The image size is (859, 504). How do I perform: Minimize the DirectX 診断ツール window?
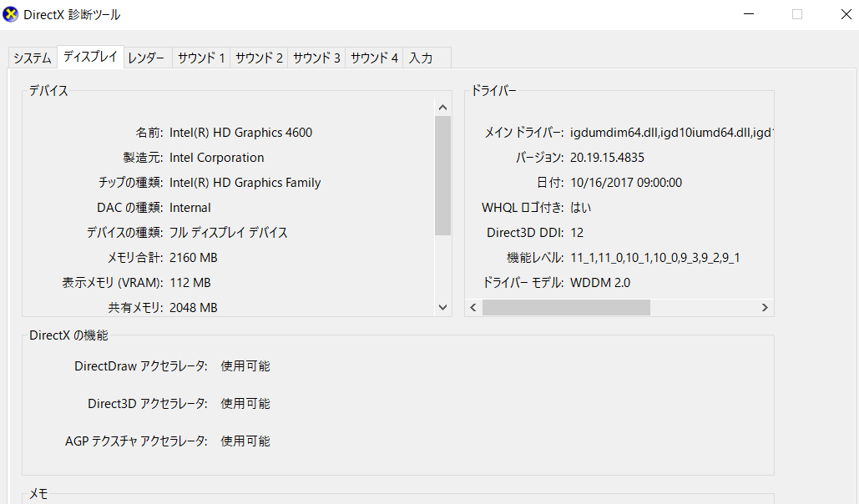[x=749, y=14]
